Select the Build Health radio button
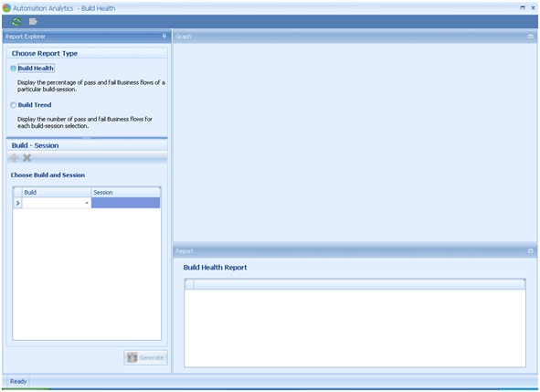The height and width of the screenshot is (392, 540). (13, 69)
